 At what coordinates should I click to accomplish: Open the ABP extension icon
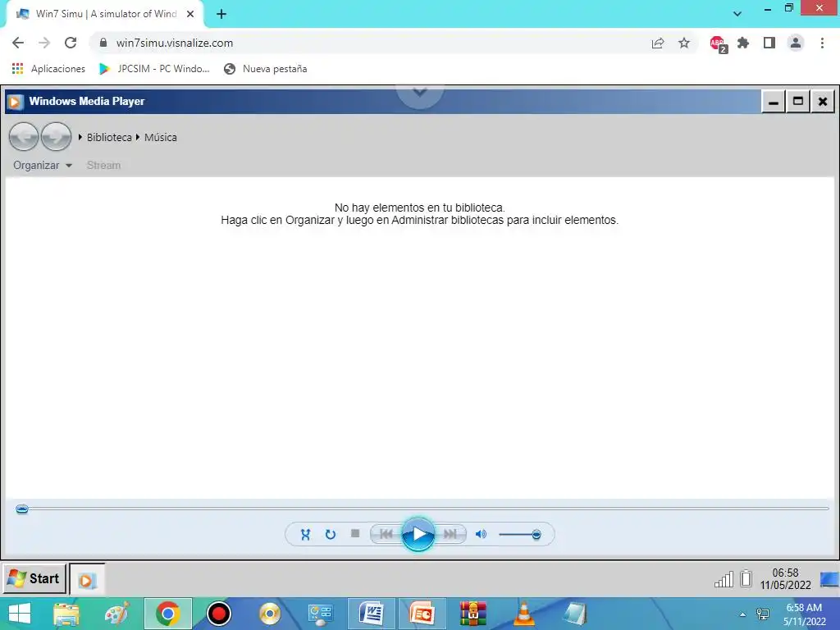tap(718, 43)
